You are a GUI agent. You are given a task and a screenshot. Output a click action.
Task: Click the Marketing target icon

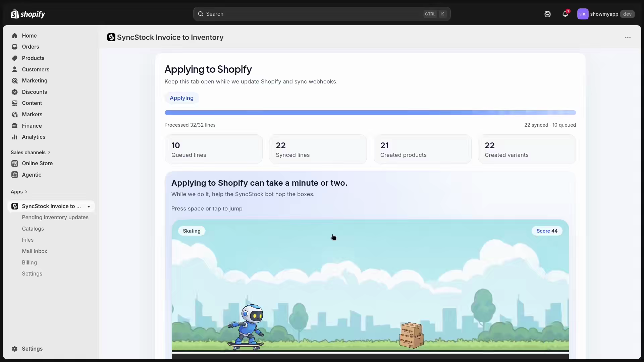(15, 81)
